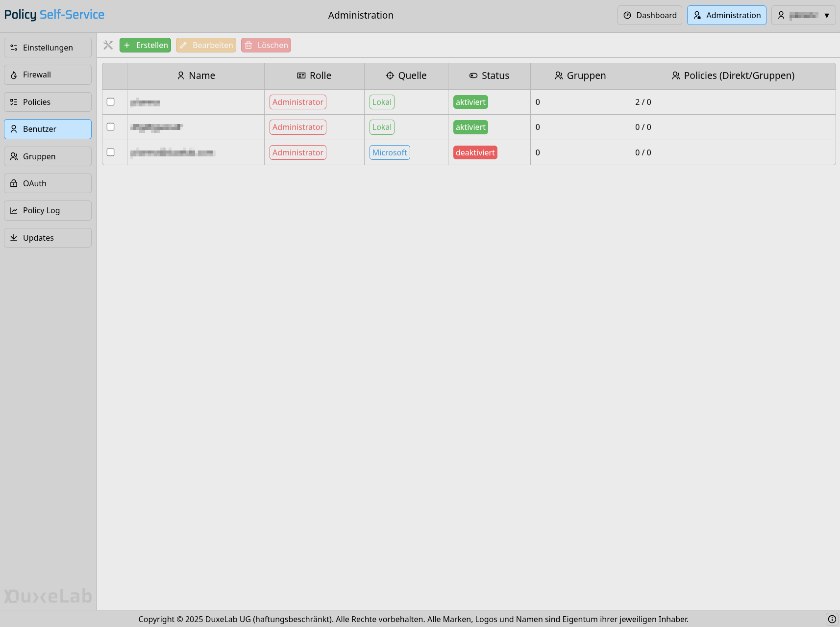Click the info icon in footer corner
Screen dimensions: 840x627
tap(832, 619)
